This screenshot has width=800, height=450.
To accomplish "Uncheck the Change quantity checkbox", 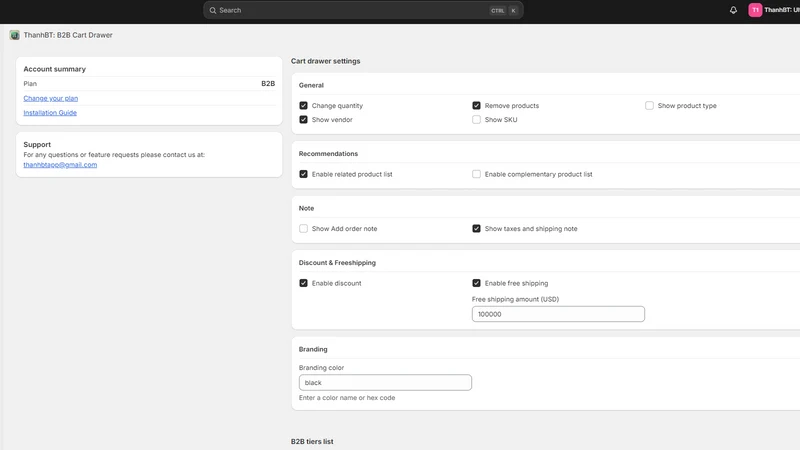I will click(x=304, y=106).
